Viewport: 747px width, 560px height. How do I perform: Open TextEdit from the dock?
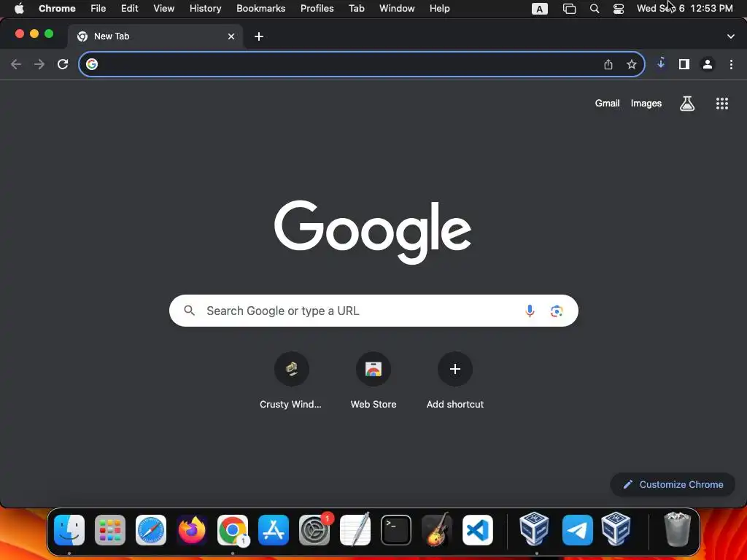click(x=355, y=529)
